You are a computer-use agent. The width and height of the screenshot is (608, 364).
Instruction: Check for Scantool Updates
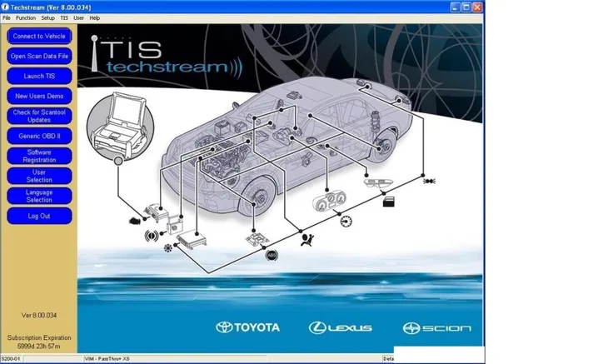point(39,116)
